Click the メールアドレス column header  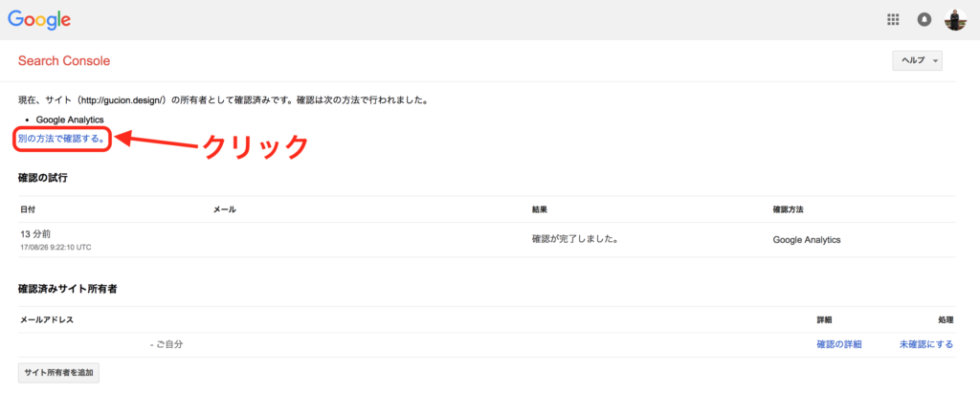coord(47,319)
